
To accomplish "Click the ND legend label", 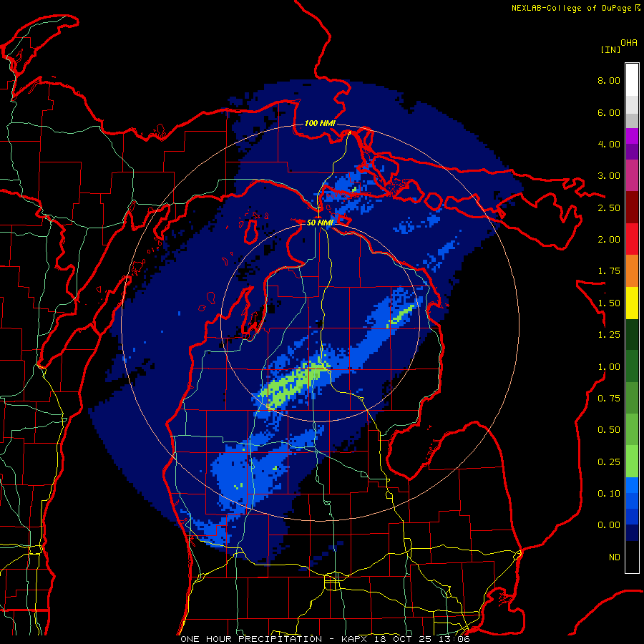I will [615, 557].
